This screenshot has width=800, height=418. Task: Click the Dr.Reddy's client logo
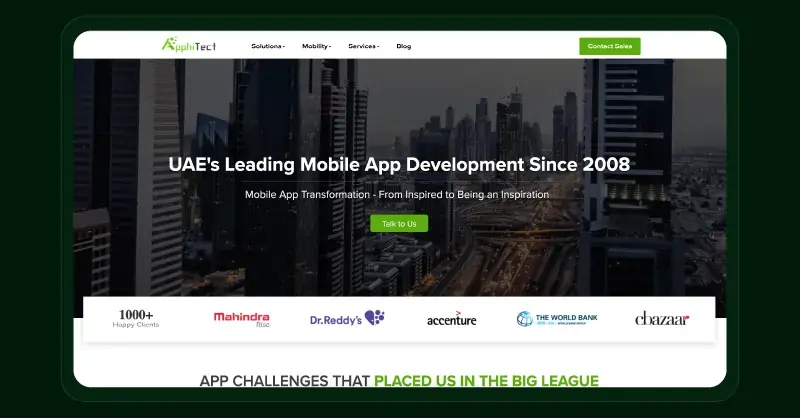pos(346,318)
